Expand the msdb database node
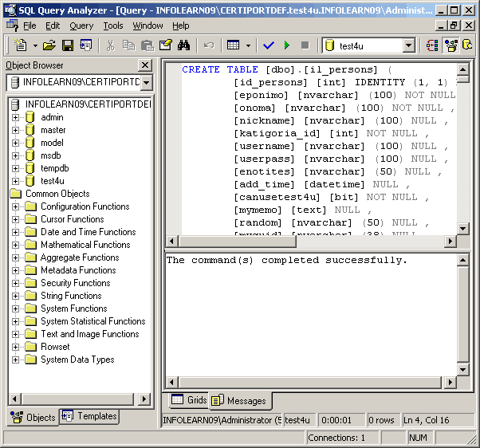 tap(15, 155)
